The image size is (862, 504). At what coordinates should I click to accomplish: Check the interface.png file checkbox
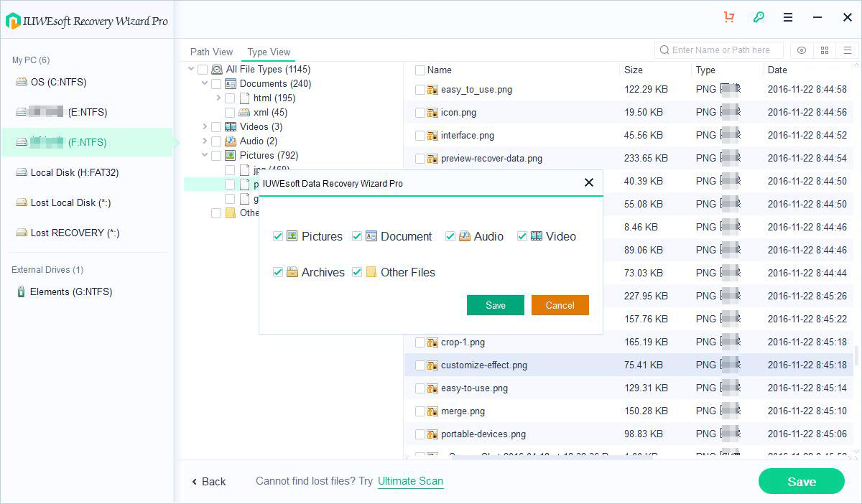point(420,136)
